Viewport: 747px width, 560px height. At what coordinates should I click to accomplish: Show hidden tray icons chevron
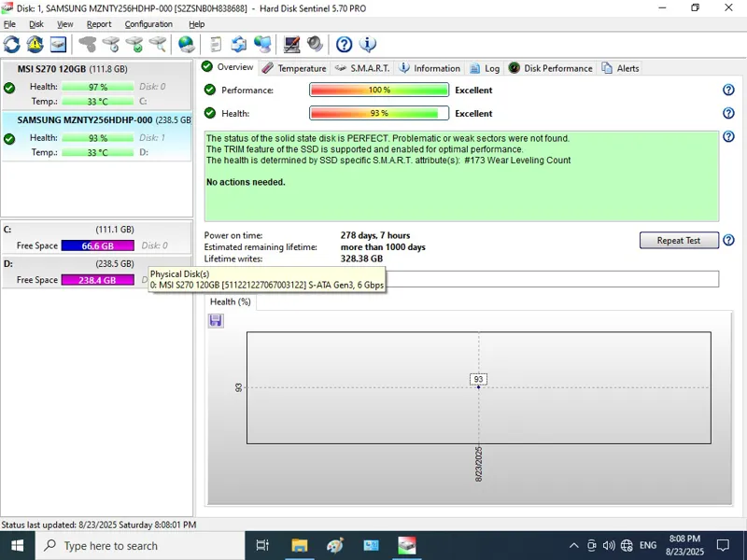point(573,546)
